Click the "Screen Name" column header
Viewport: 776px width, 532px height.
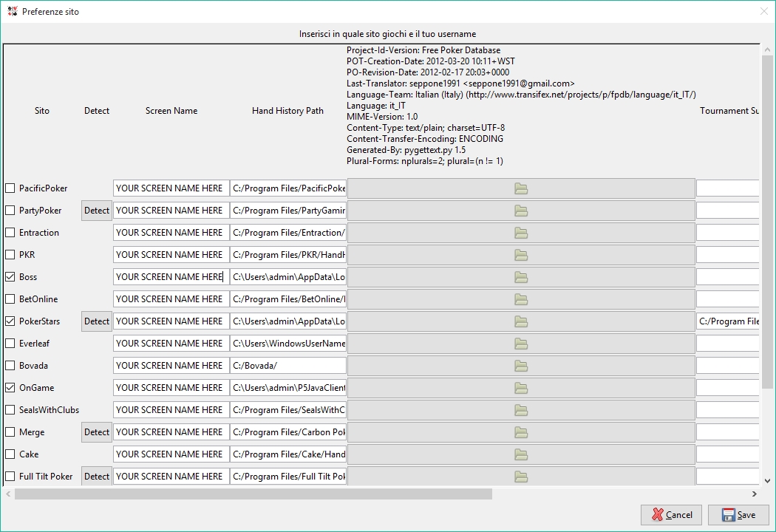coord(171,111)
